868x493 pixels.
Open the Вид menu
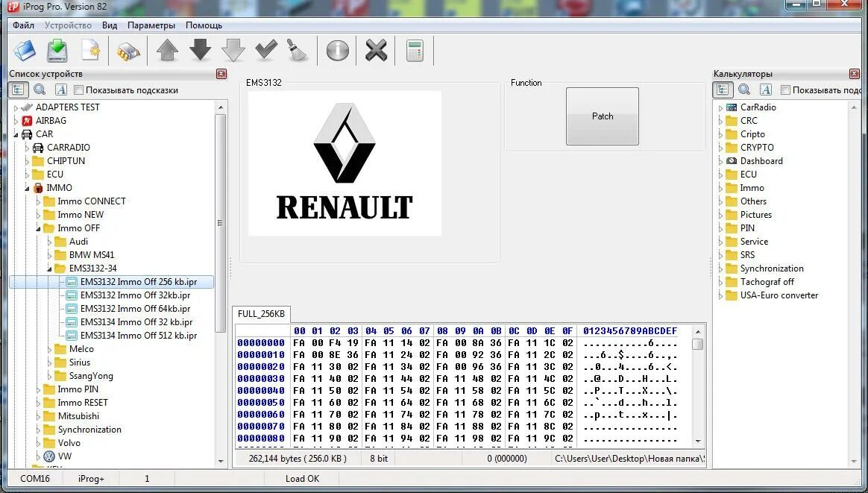click(x=110, y=25)
